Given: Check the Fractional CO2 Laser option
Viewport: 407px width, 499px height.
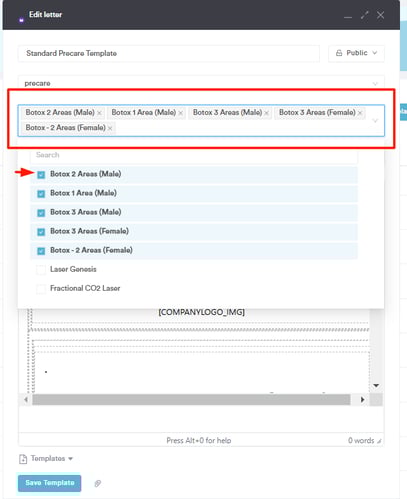Looking at the screenshot, I should (x=41, y=288).
